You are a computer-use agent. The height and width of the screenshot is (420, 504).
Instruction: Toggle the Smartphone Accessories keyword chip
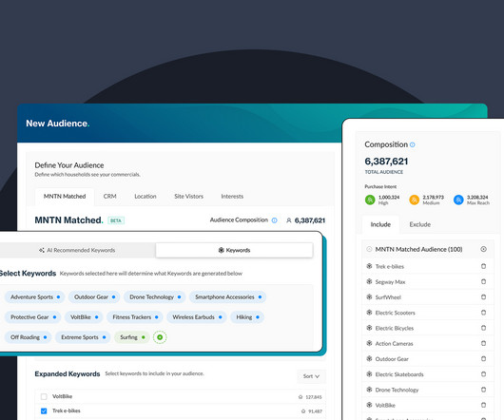point(227,297)
